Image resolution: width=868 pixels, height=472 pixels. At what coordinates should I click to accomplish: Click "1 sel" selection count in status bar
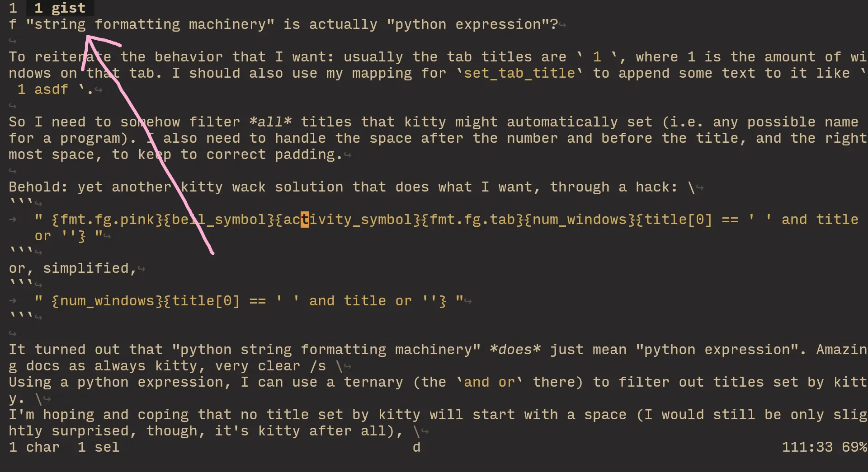click(99, 447)
